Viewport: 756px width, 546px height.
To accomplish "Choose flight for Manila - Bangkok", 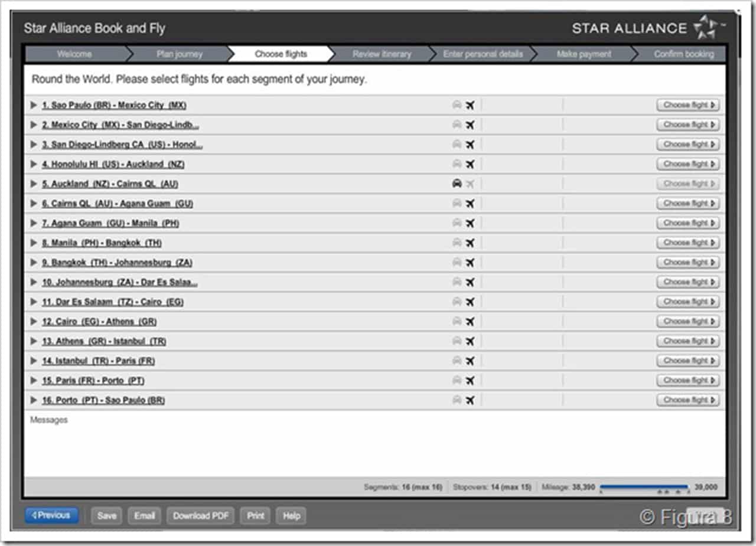I will pos(688,243).
